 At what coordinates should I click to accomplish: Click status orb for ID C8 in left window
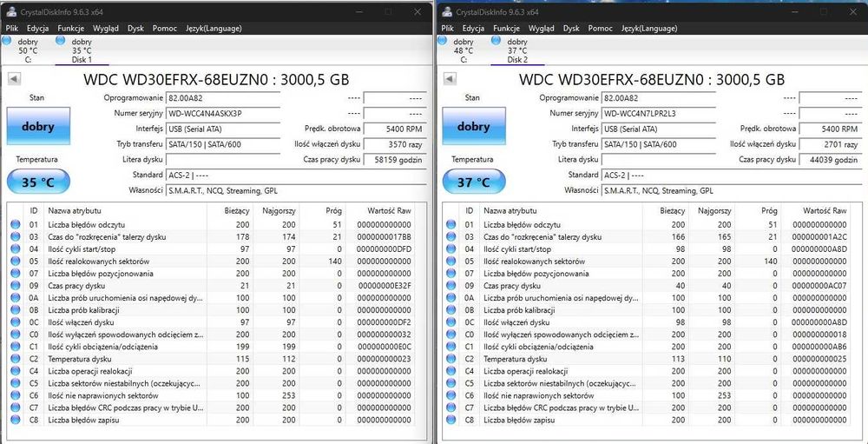[16, 420]
